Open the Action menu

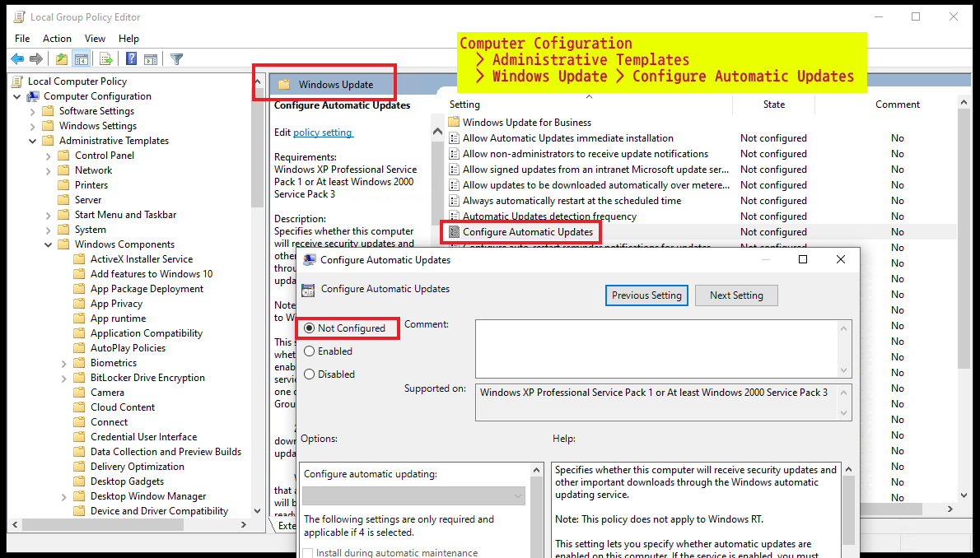point(57,39)
